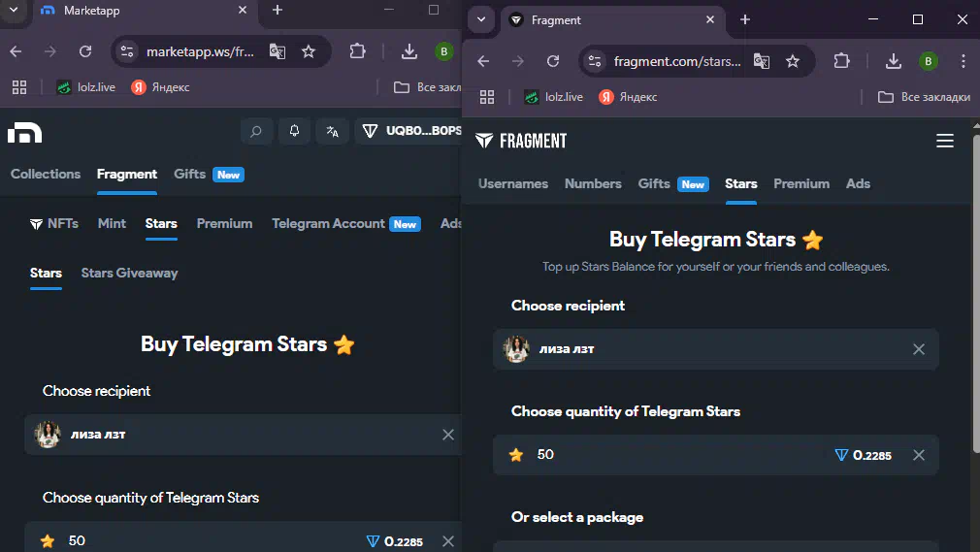
Task: Open downloads in Fragment window
Action: (894, 61)
